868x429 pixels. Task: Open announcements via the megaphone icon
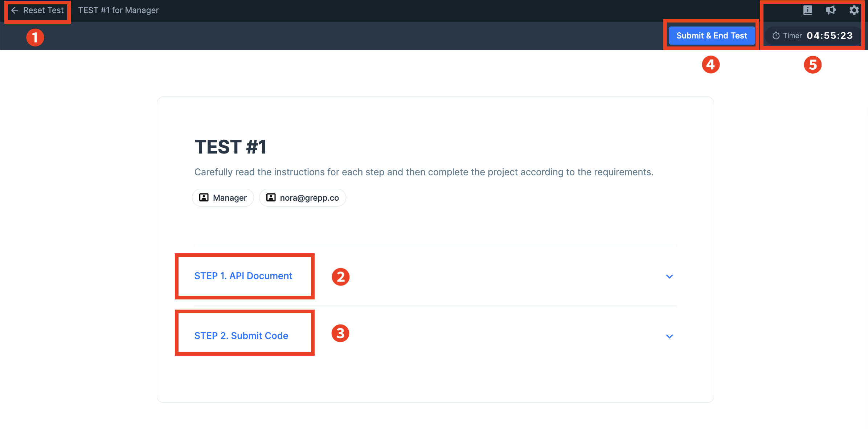pos(831,10)
